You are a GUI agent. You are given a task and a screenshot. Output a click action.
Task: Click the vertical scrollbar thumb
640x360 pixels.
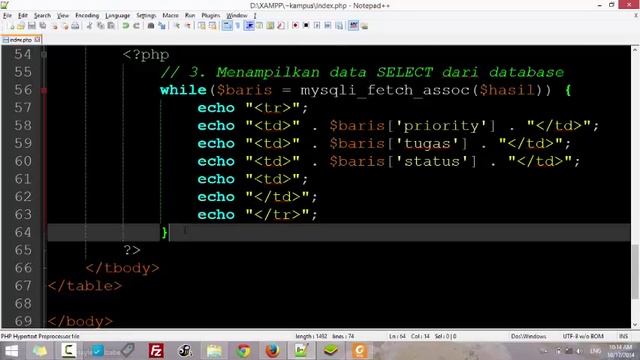click(x=635, y=272)
